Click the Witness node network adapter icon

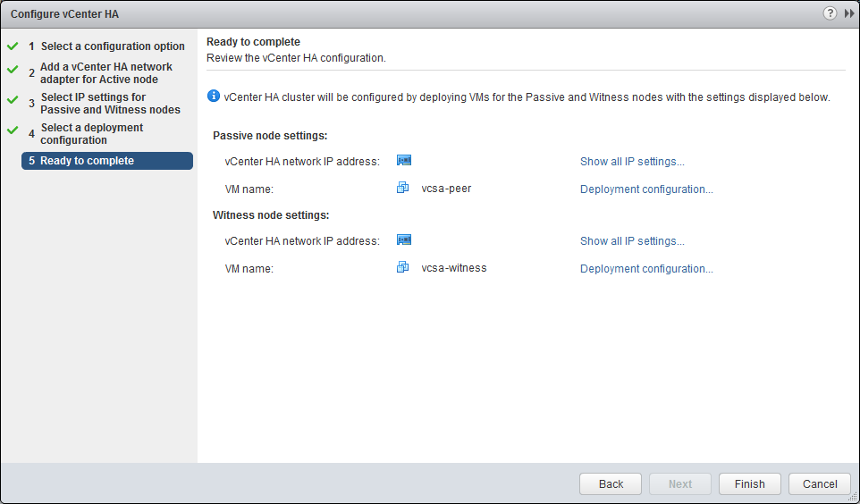[x=404, y=240]
